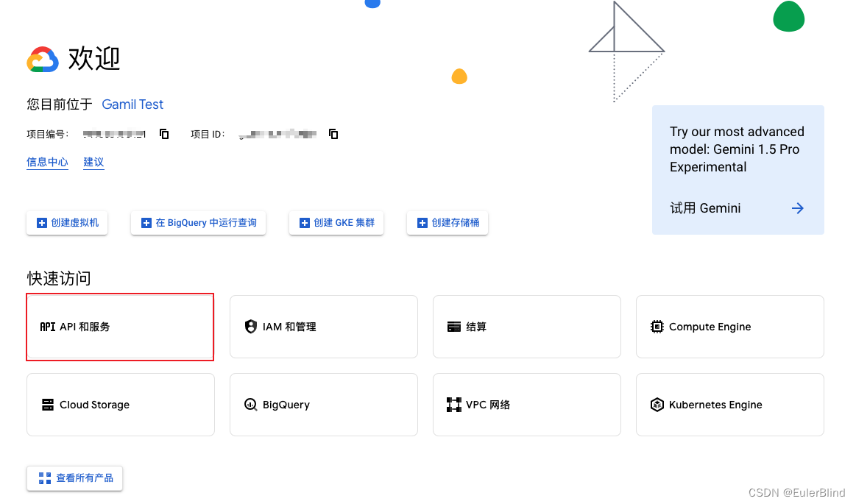Image resolution: width=856 pixels, height=504 pixels.
Task: Open the API 和服务 quick access card
Action: 120,327
